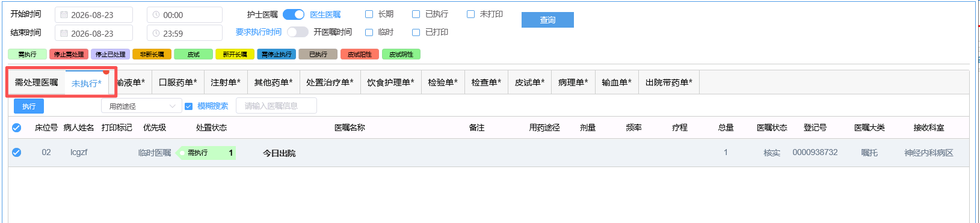
Task: Click the orange 皮试阳性 status tag
Action: pos(359,54)
